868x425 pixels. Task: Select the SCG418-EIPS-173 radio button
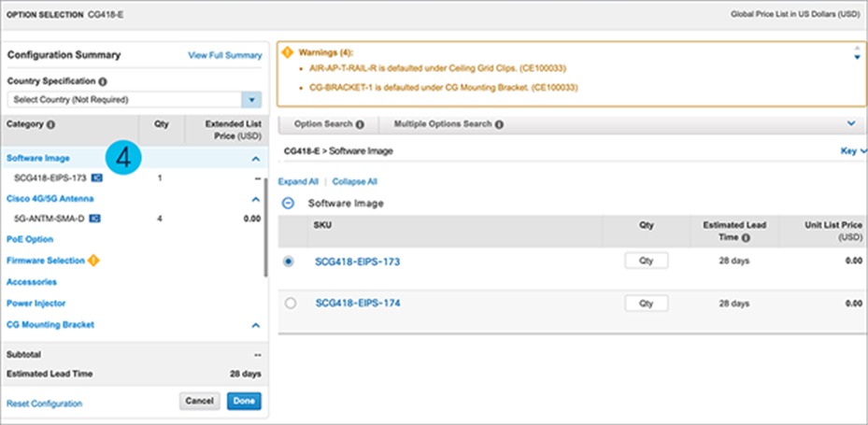pyautogui.click(x=289, y=262)
